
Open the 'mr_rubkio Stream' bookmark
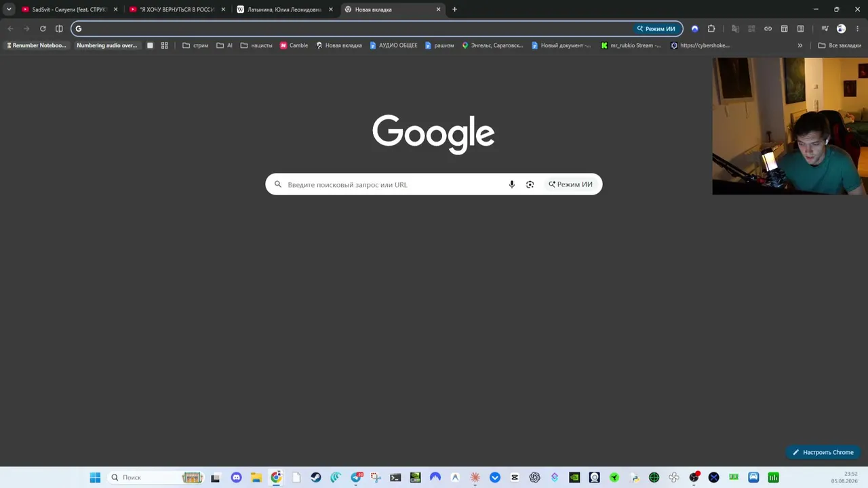631,45
